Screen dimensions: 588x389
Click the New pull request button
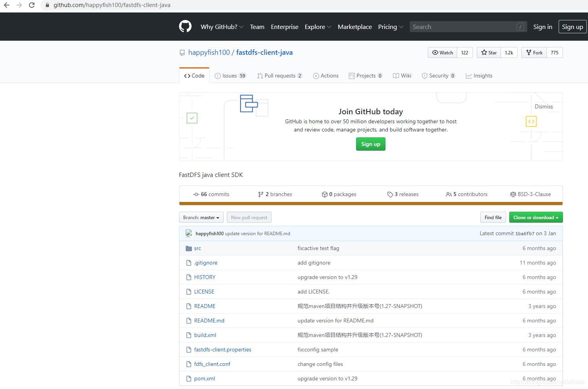pos(249,218)
